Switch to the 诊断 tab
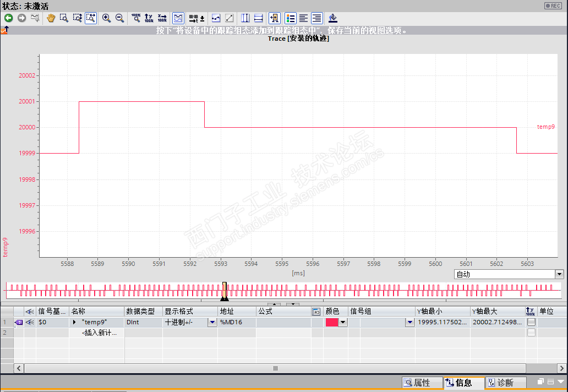568x392 pixels. point(506,383)
